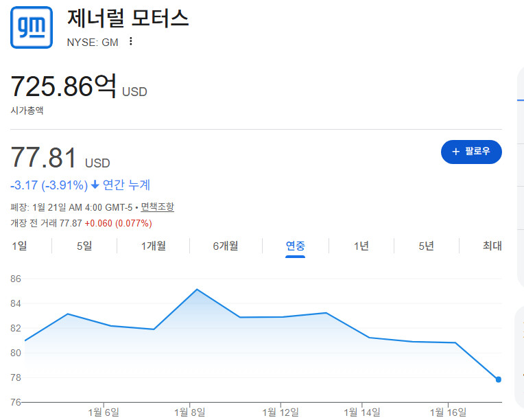Click the chart's latest price endpoint dot
The width and height of the screenshot is (524, 420).
point(498,380)
